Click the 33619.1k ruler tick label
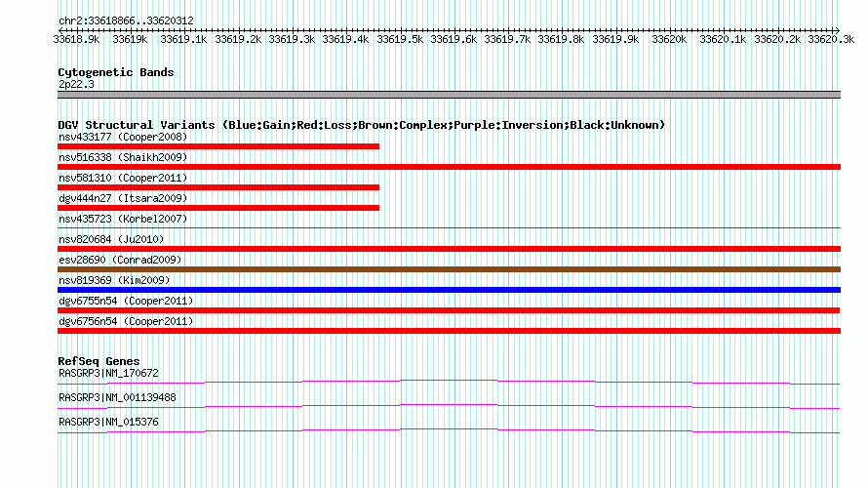868x488 pixels. coord(183,39)
